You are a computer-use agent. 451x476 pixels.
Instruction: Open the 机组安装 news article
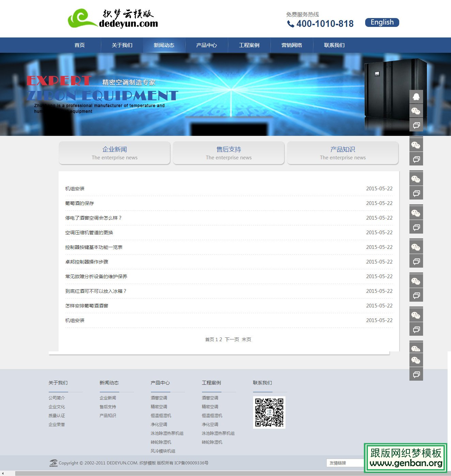(75, 188)
